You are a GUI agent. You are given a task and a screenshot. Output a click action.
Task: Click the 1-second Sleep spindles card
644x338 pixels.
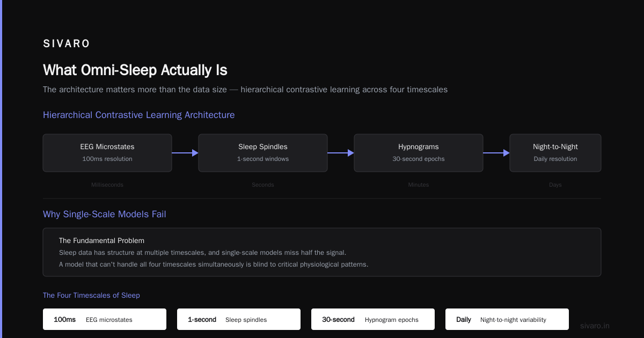click(239, 319)
